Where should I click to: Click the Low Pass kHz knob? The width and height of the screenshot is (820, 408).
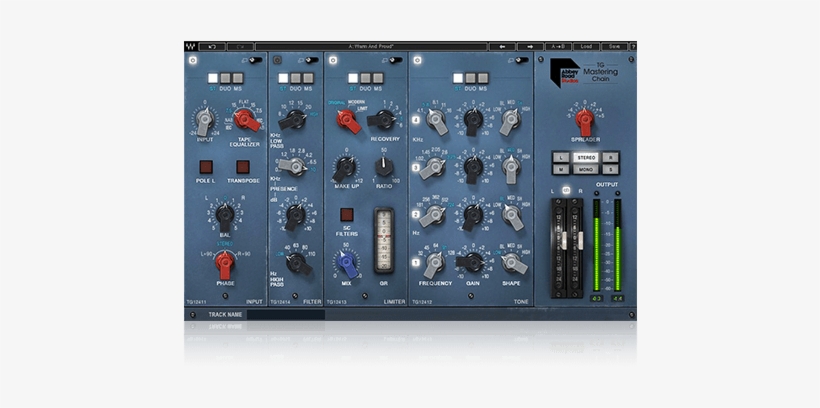(x=294, y=120)
